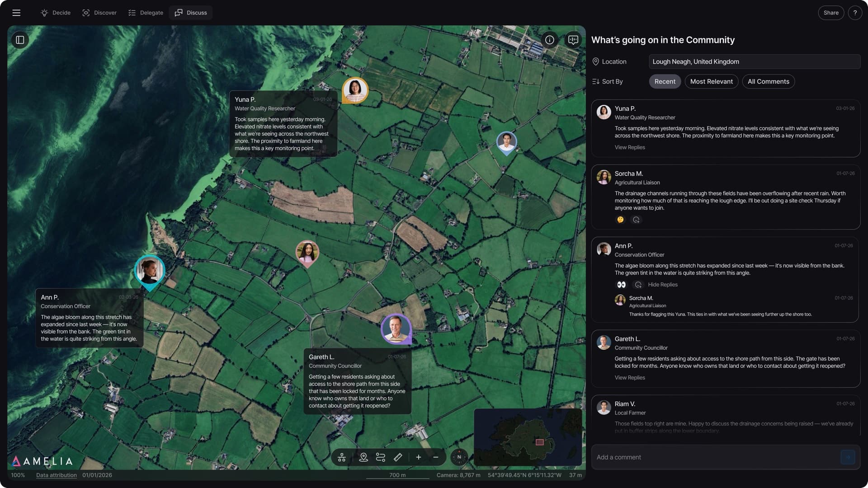Select the add location pin tool
Screen dimensions: 868x488
pyautogui.click(x=363, y=457)
